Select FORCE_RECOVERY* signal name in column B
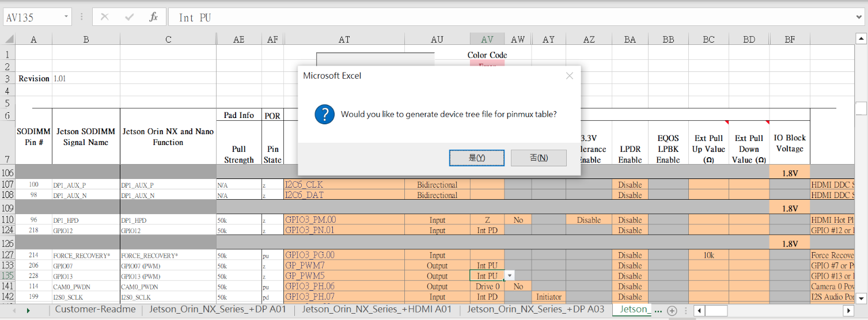This screenshot has height=320, width=868. click(x=86, y=255)
